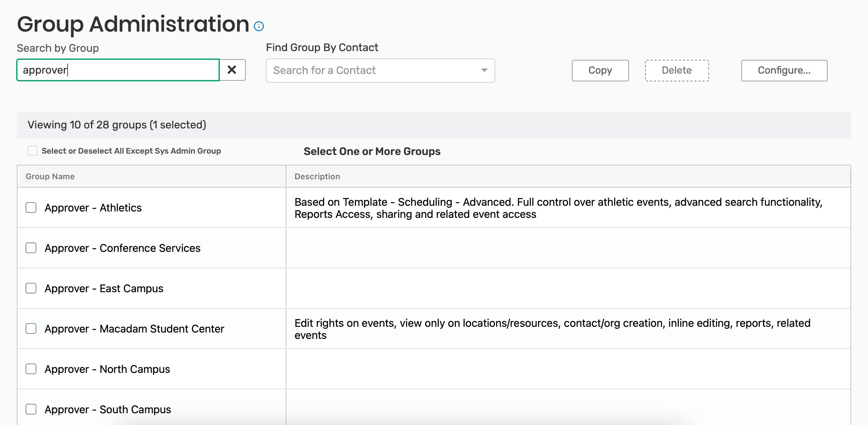Image resolution: width=868 pixels, height=425 pixels.
Task: Click the Approver - Macadam Student Center name
Action: (134, 329)
